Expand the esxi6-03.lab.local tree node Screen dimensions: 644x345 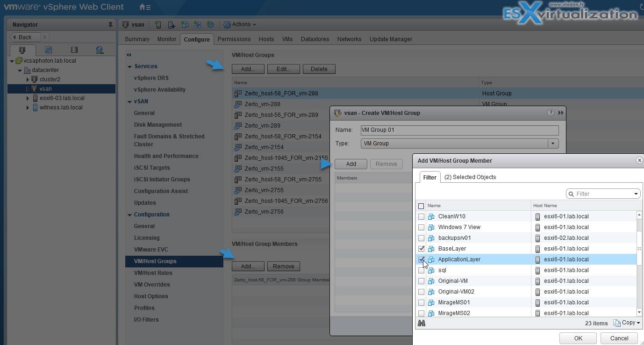click(x=28, y=98)
